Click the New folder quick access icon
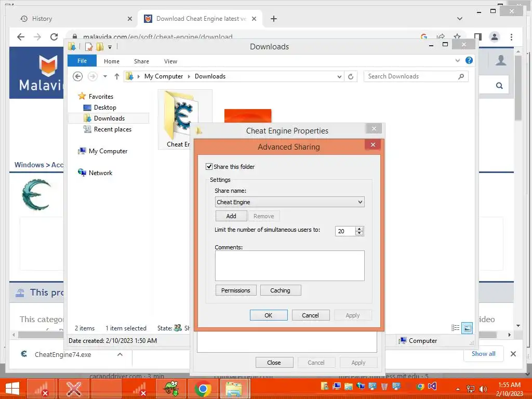The width and height of the screenshot is (532, 399). point(100,46)
